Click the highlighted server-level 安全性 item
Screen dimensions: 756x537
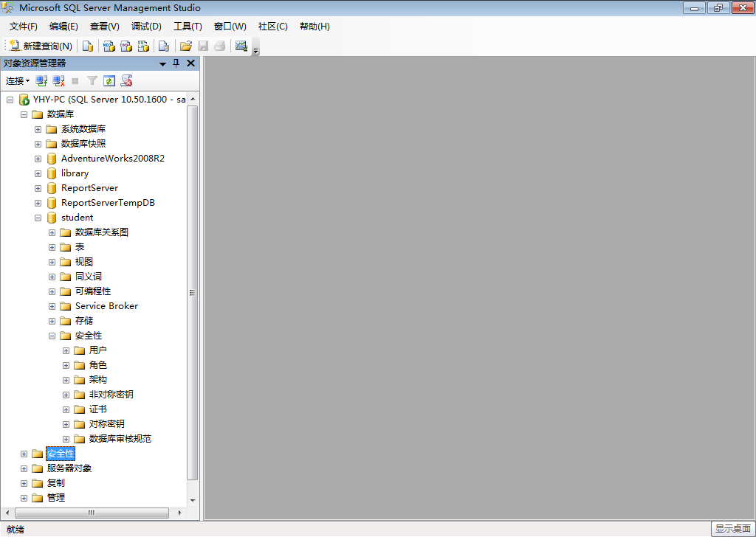click(x=61, y=454)
